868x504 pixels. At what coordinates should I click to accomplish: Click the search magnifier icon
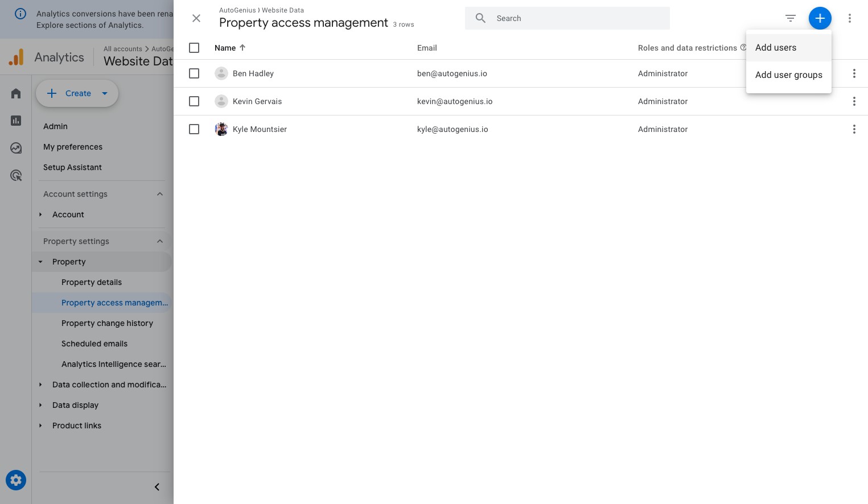pos(480,18)
